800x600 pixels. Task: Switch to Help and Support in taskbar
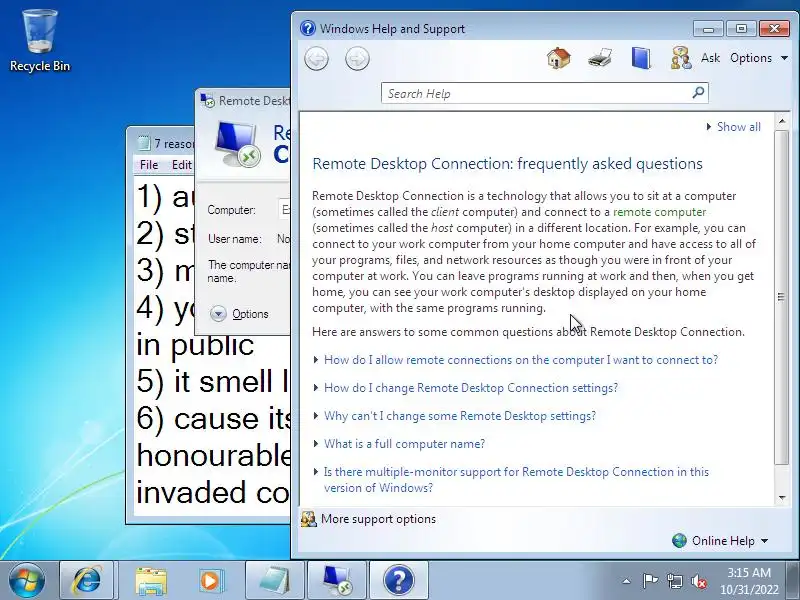coord(399,580)
